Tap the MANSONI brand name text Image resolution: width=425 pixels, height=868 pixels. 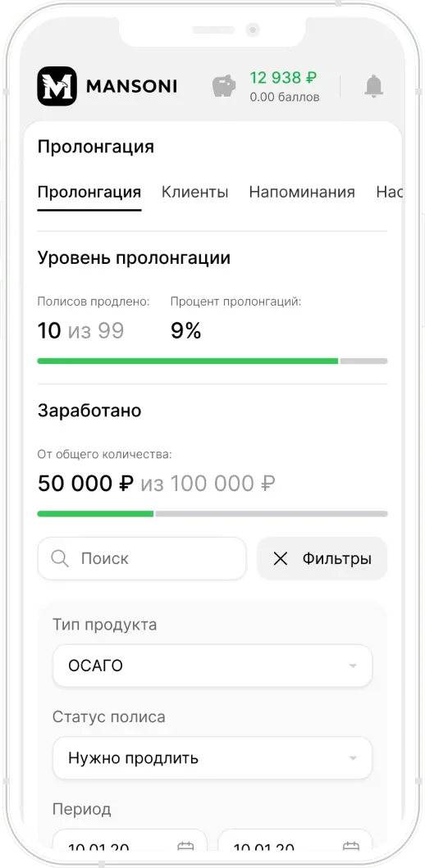(x=132, y=86)
